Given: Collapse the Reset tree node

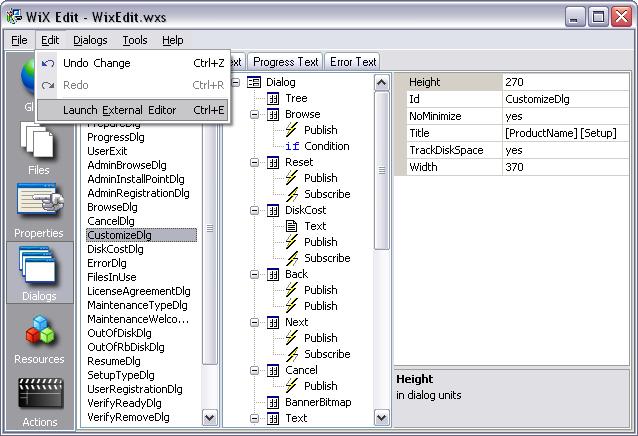Looking at the screenshot, I should (254, 162).
